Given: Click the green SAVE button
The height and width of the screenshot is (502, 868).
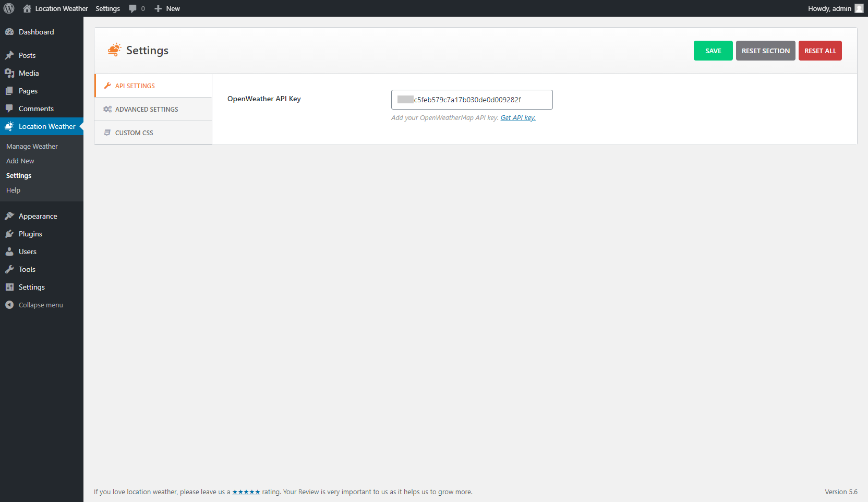Looking at the screenshot, I should pos(713,51).
